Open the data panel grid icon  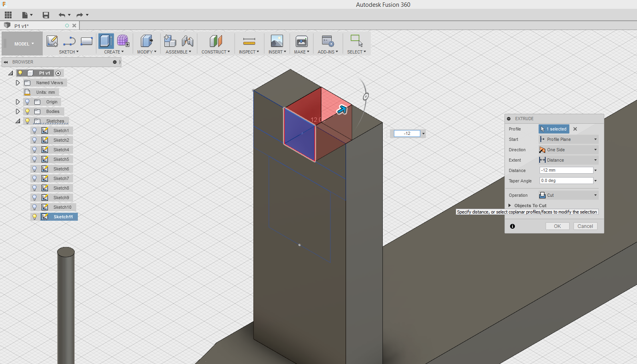pyautogui.click(x=8, y=15)
